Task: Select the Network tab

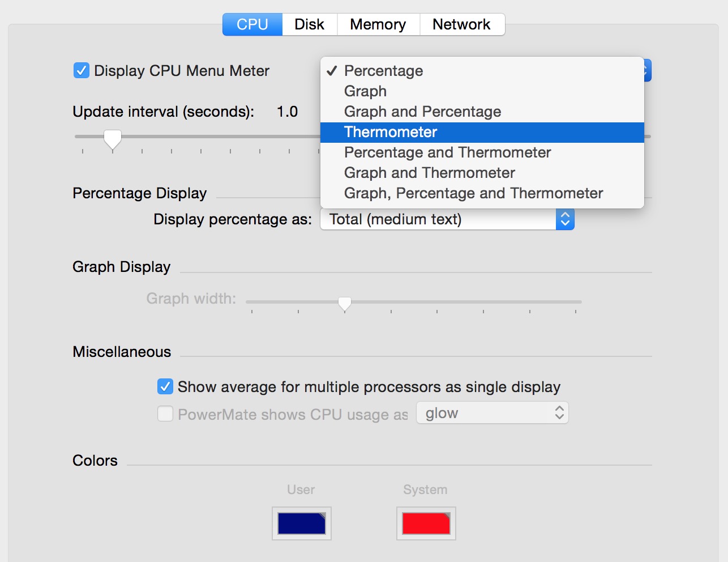Action: pos(461,24)
